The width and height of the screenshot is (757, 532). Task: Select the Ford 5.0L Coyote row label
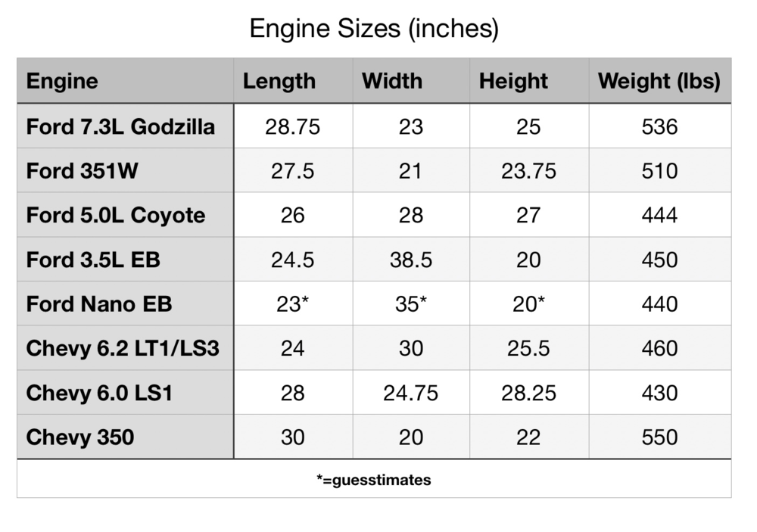point(116,216)
